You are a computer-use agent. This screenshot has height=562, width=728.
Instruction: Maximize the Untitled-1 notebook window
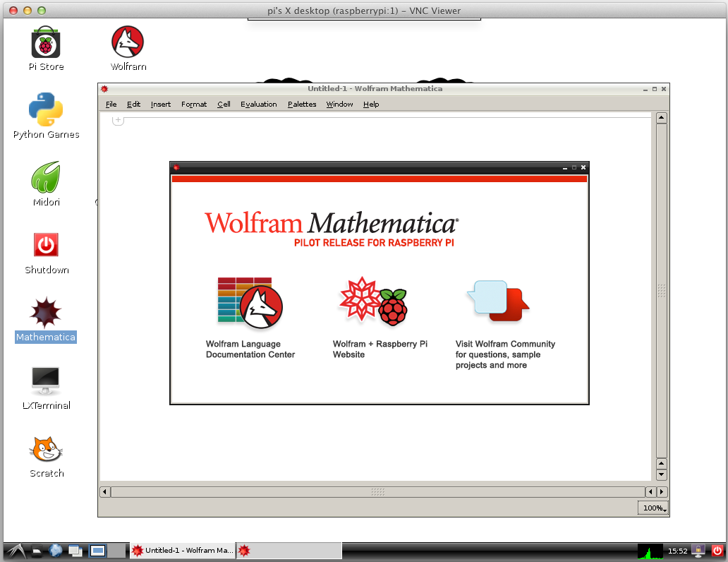click(655, 89)
